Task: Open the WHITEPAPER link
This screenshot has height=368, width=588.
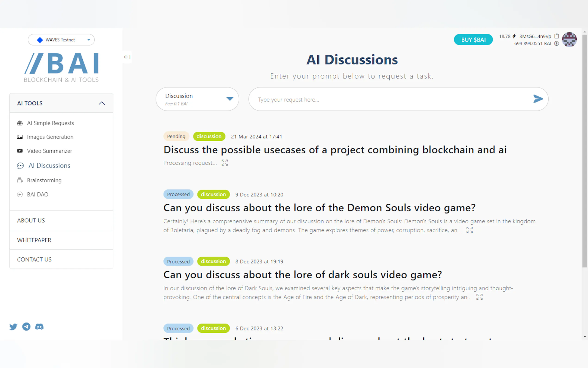Action: 34,240
